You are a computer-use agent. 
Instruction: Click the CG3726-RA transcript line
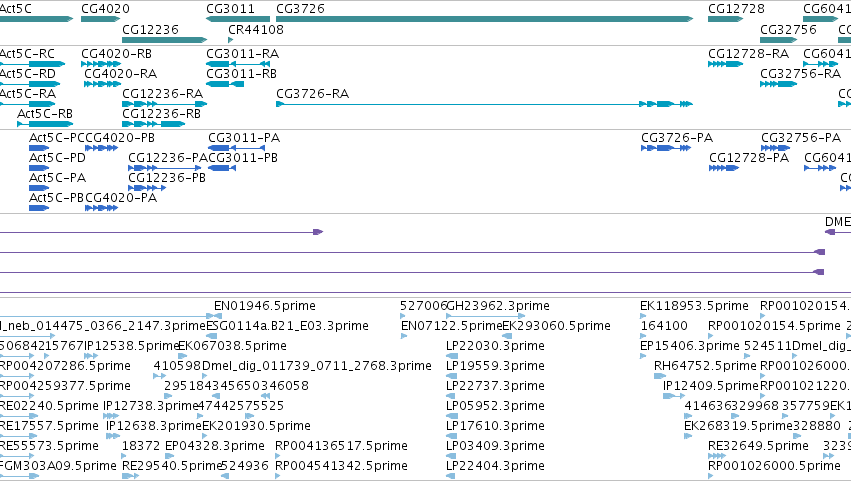[484, 104]
